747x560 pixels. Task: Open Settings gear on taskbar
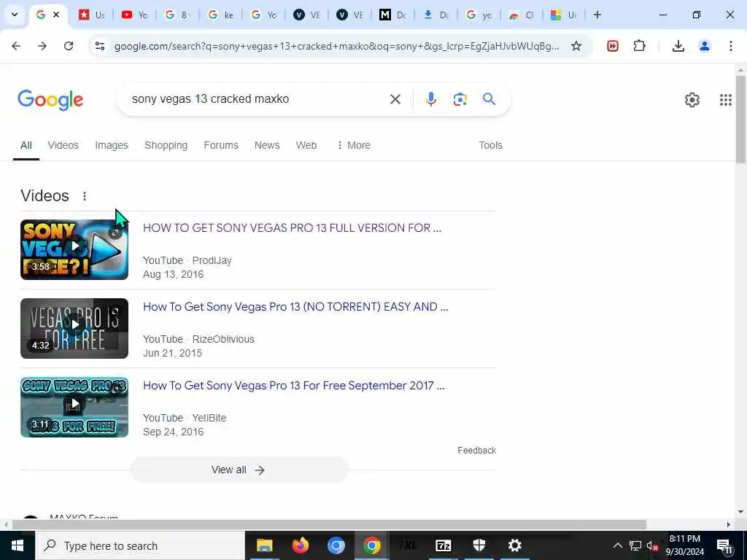pos(514,545)
